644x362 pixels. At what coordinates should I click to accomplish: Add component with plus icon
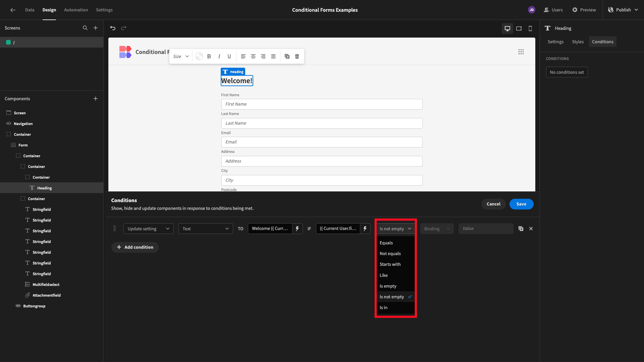pyautogui.click(x=96, y=99)
